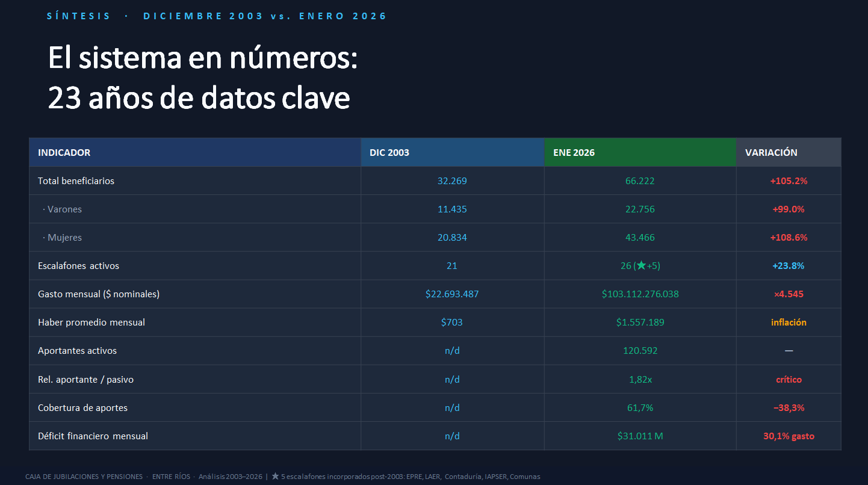The width and height of the screenshot is (868, 485).
Task: Select the 'Total beneficiarios' row label
Action: [x=76, y=181]
